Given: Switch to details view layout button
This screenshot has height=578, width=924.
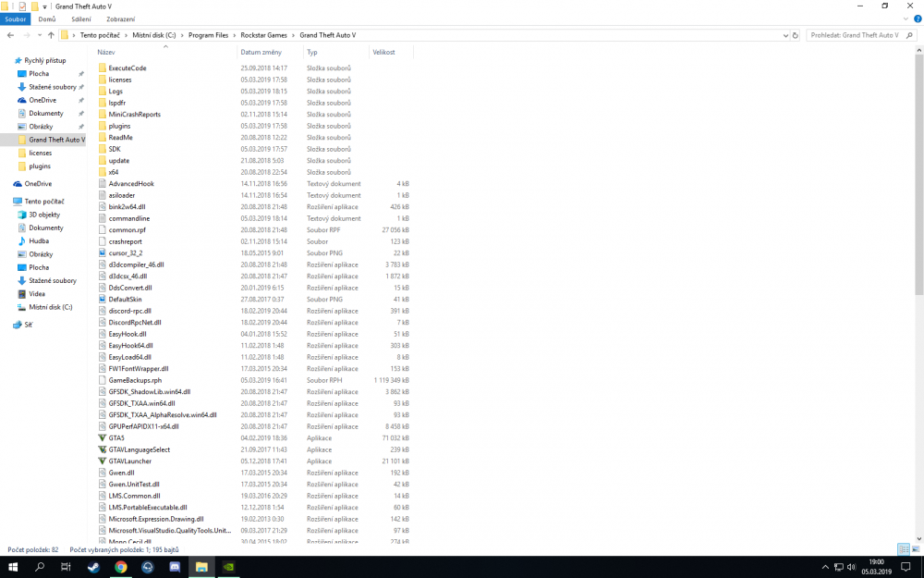Looking at the screenshot, I should [904, 549].
